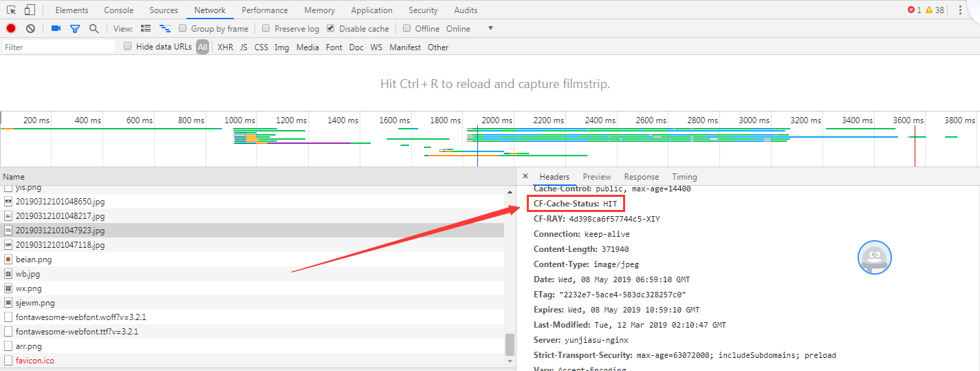
Task: Filter requests by XHR type
Action: [225, 47]
